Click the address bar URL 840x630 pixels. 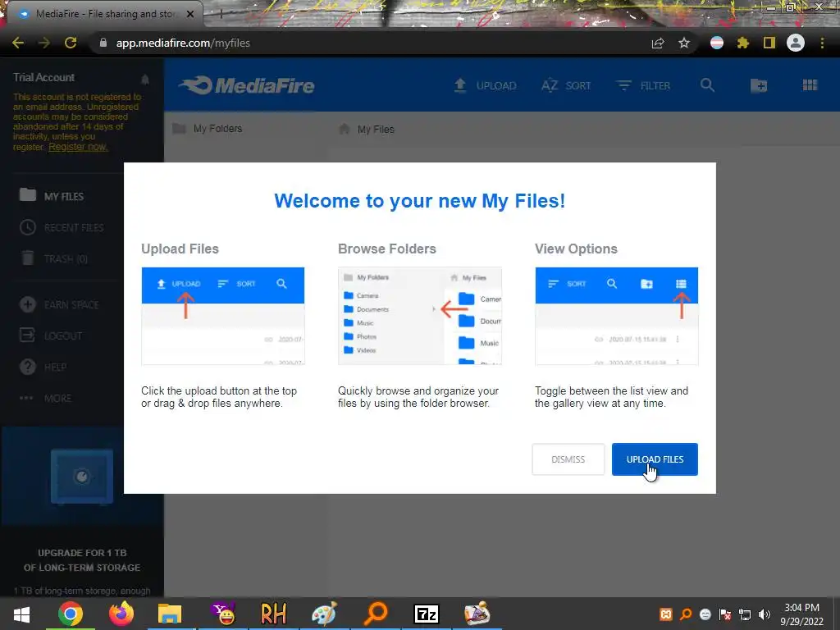point(183,43)
